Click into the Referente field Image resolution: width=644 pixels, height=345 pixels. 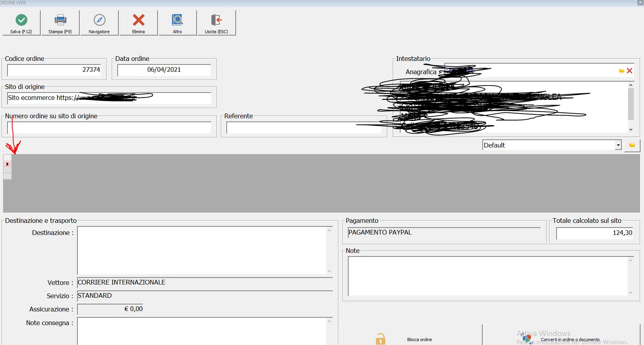tap(304, 128)
